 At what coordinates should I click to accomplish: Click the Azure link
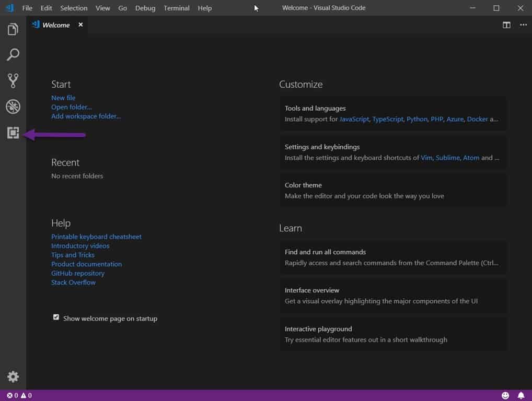click(455, 119)
